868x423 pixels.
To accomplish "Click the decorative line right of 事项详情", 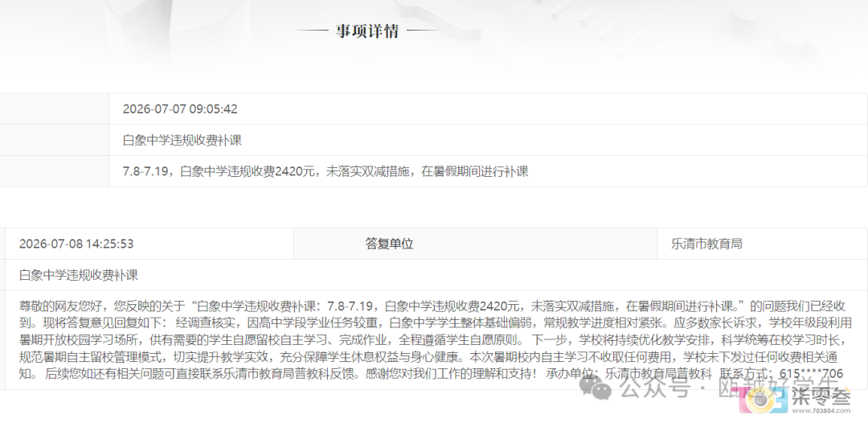I will coord(423,31).
